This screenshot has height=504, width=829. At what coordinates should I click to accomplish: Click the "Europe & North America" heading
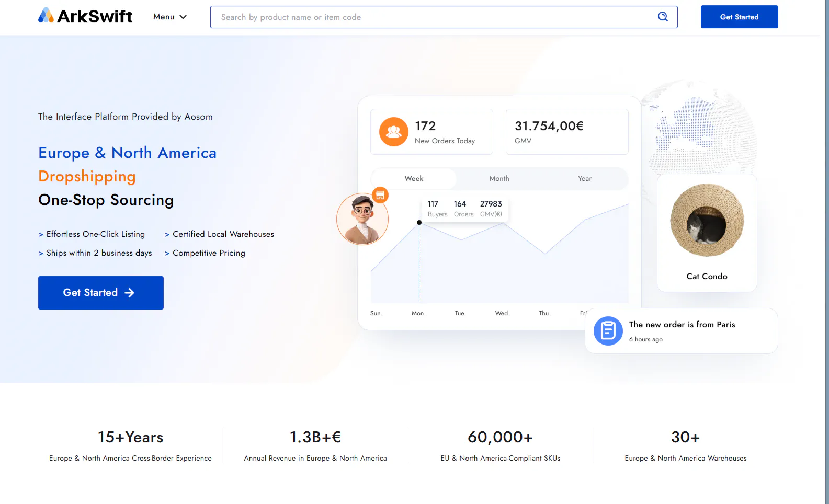[128, 153]
